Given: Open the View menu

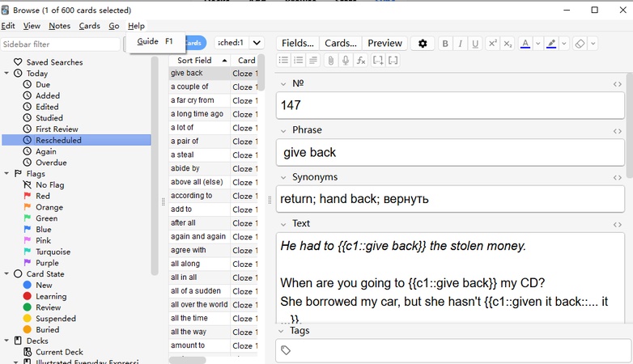Looking at the screenshot, I should [x=32, y=26].
